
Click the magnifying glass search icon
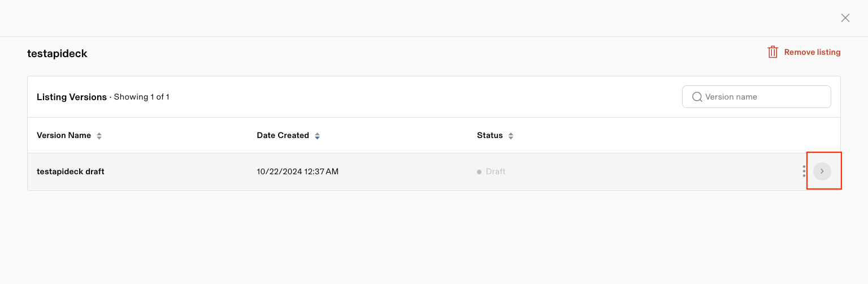697,97
